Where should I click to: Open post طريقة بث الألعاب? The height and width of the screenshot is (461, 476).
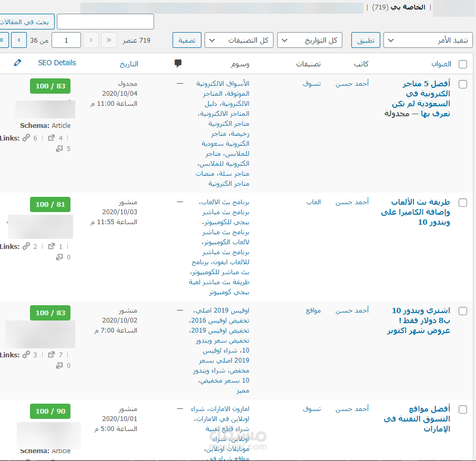click(x=416, y=212)
